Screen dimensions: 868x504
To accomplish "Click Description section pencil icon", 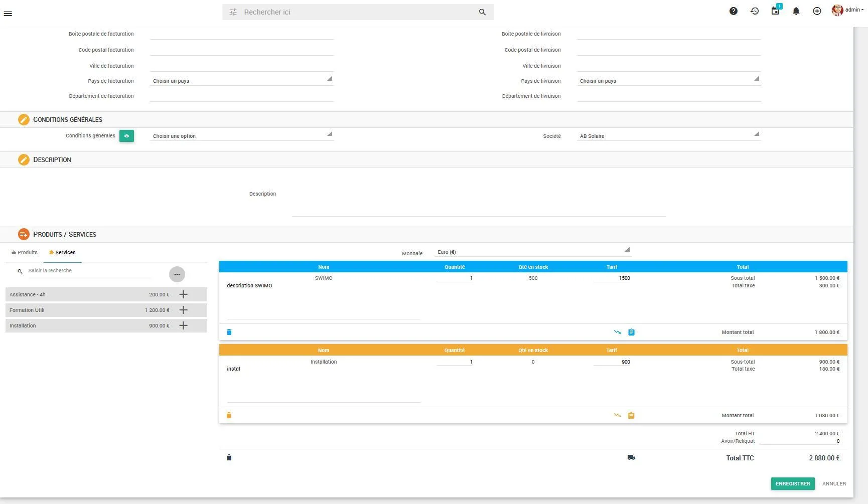I will tap(24, 159).
